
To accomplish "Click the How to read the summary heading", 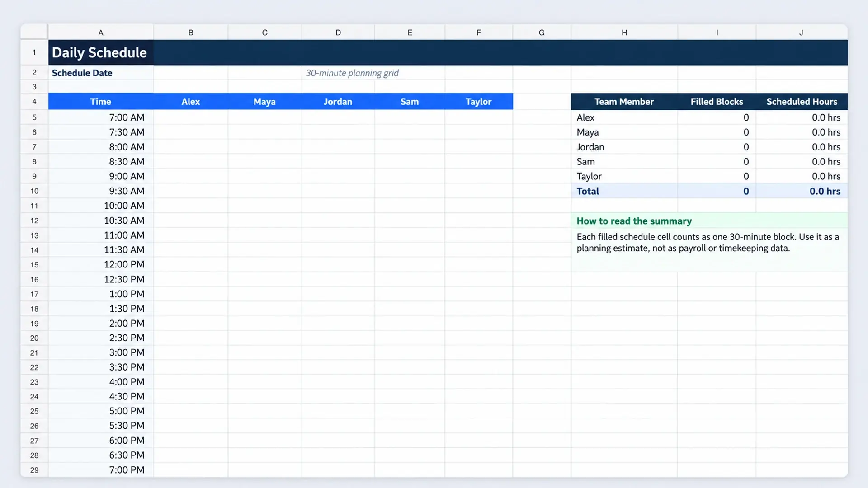I will click(634, 221).
